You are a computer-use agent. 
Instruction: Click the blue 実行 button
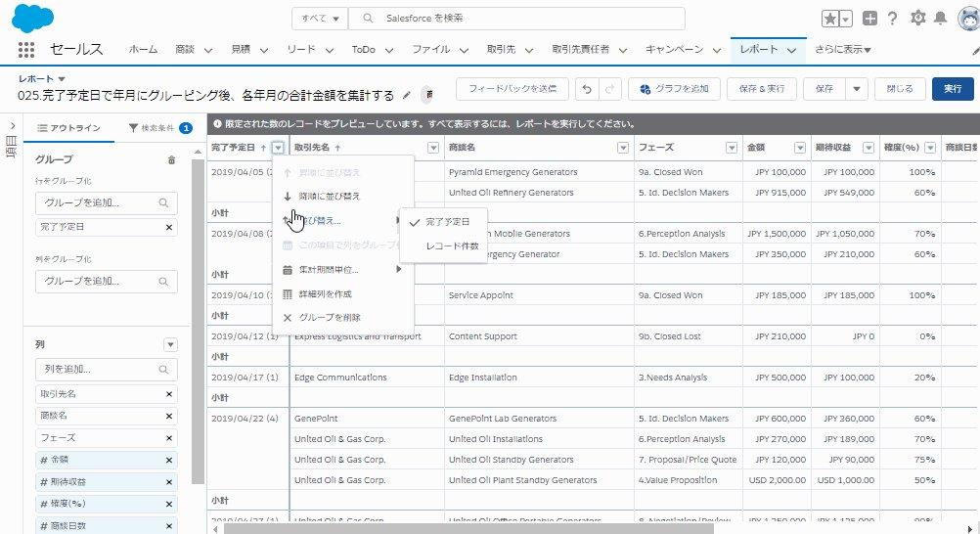(953, 89)
